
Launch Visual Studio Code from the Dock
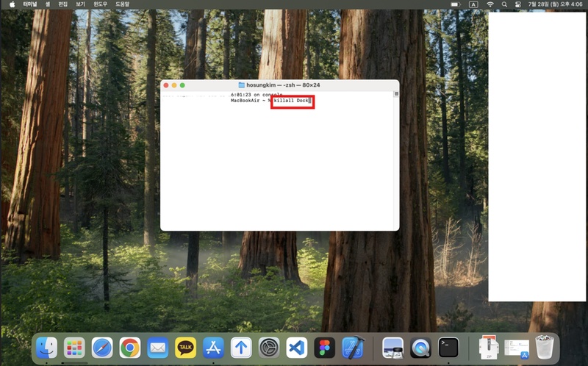tap(297, 348)
